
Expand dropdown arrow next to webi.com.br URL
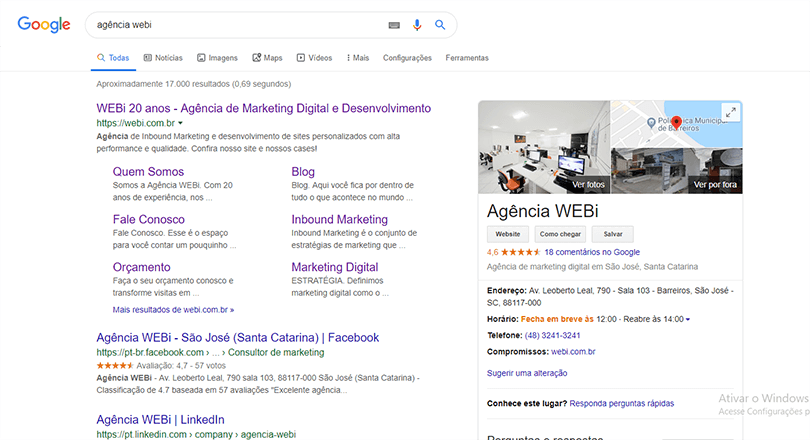pos(180,123)
